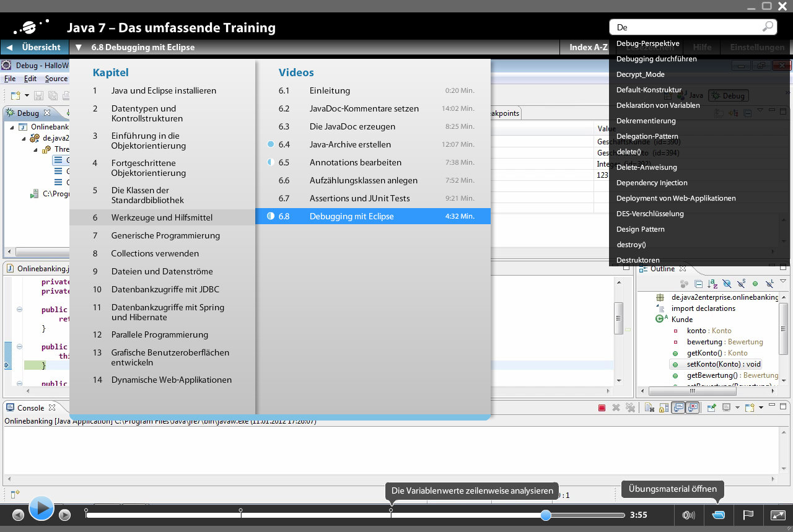The width and height of the screenshot is (793, 532).
Task: Select Debug-Perspektive from the suggestion list
Action: 647,45
